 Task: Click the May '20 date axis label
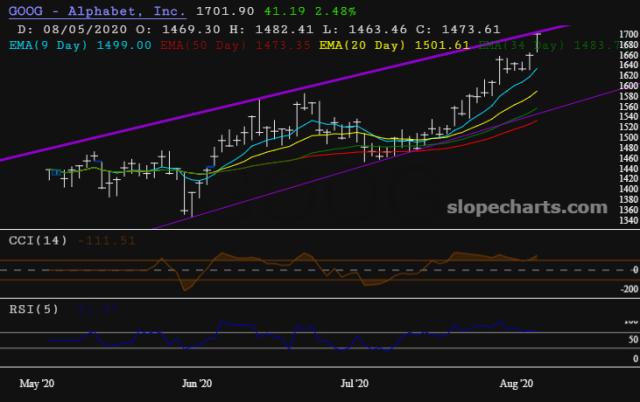point(36,383)
